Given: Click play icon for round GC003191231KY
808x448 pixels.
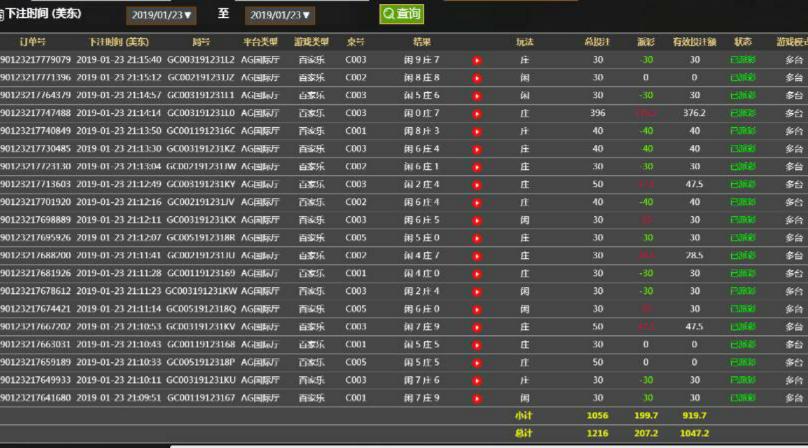Looking at the screenshot, I should coord(477,185).
